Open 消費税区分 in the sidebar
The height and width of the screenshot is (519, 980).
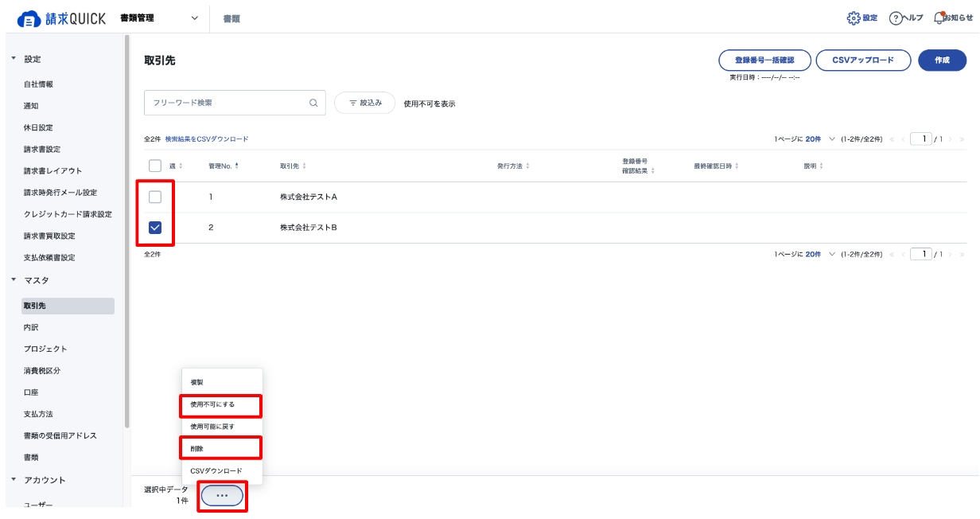[42, 371]
